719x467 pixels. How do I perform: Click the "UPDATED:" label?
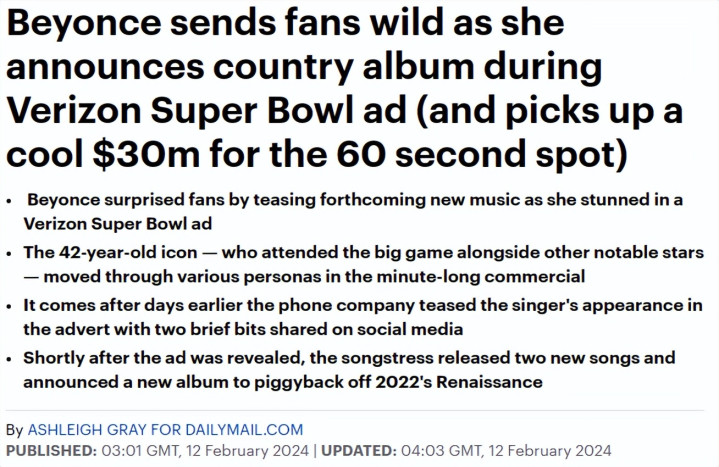(x=356, y=450)
